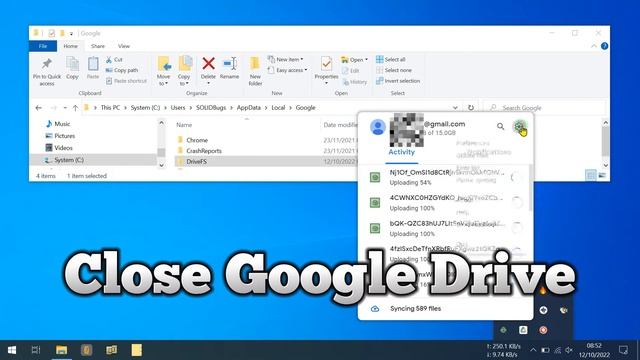Click red Delete icon in ribbon
Screen dimensions: 640x360
208,64
